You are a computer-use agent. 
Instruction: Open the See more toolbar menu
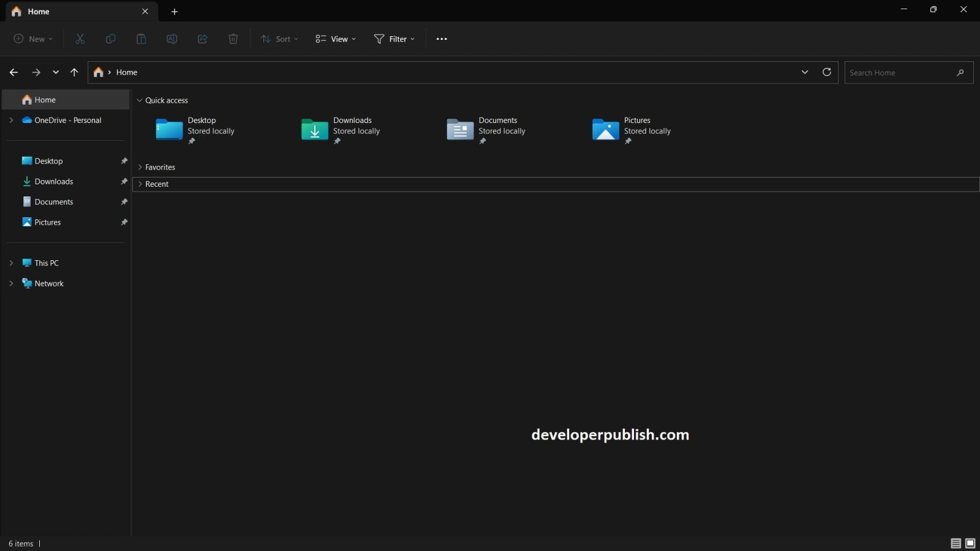pyautogui.click(x=442, y=39)
